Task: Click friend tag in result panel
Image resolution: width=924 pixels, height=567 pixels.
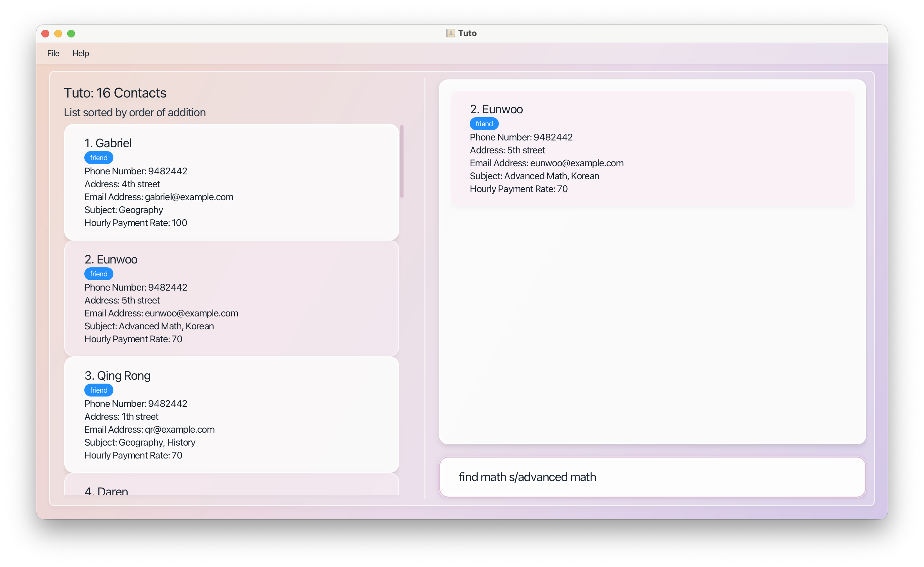Action: coord(484,124)
